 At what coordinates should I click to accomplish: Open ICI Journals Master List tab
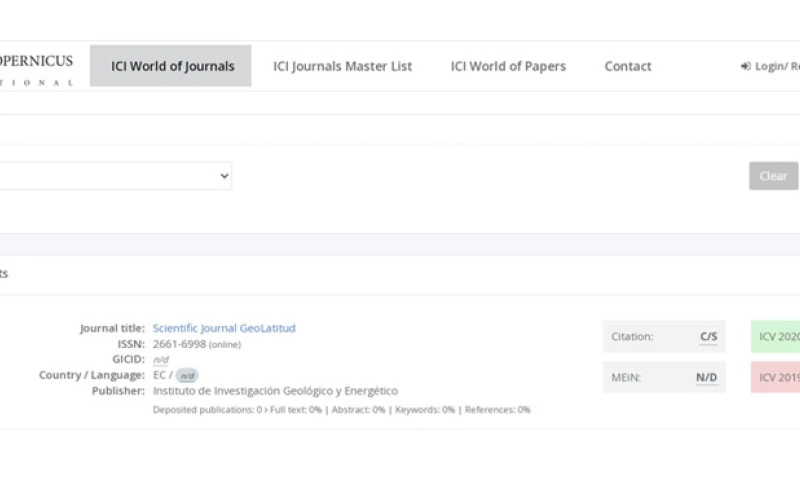342,66
